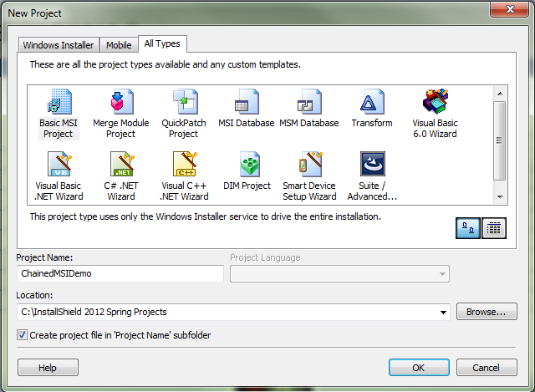The image size is (535, 392).
Task: Pick the Suite / Advanced project icon
Action: click(x=372, y=165)
